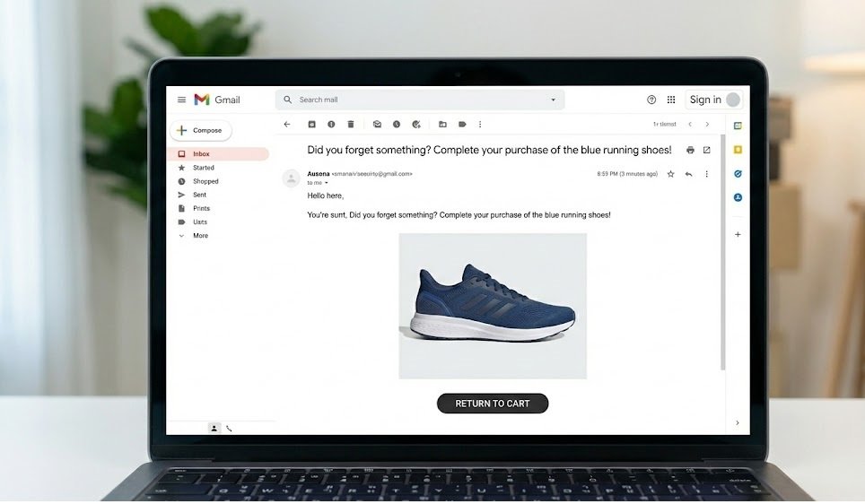The width and height of the screenshot is (865, 504).
Task: Expand recipient details next to 'to me'
Action: pyautogui.click(x=326, y=183)
